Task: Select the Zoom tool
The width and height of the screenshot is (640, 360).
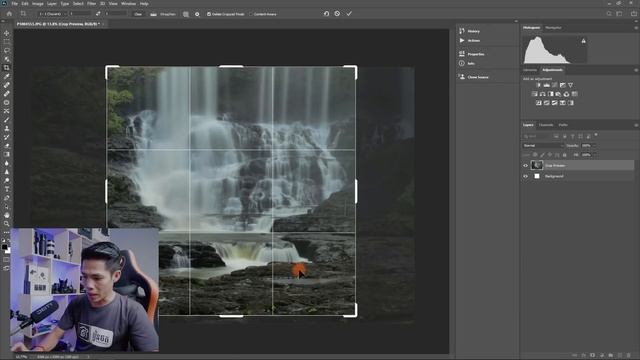Action: (7, 224)
